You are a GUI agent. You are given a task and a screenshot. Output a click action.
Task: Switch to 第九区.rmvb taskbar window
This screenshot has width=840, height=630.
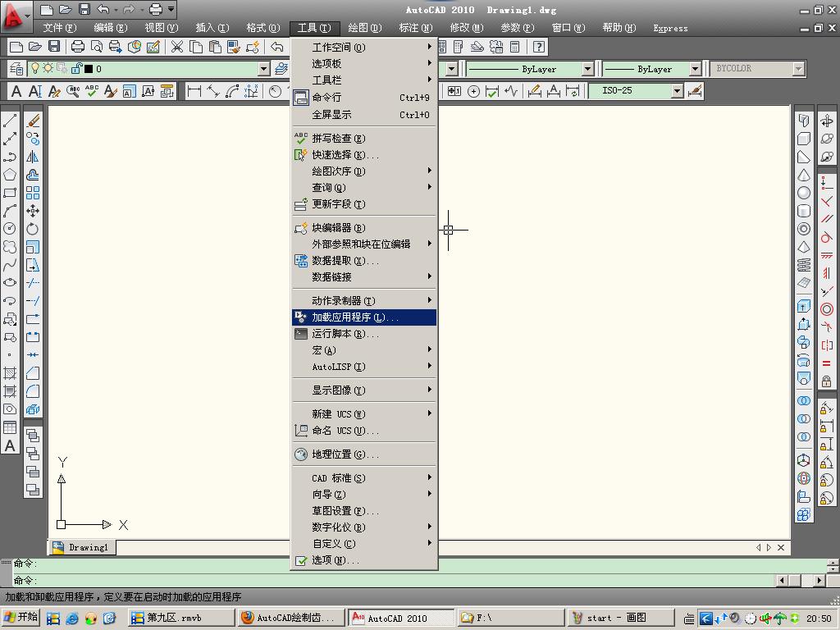(181, 618)
